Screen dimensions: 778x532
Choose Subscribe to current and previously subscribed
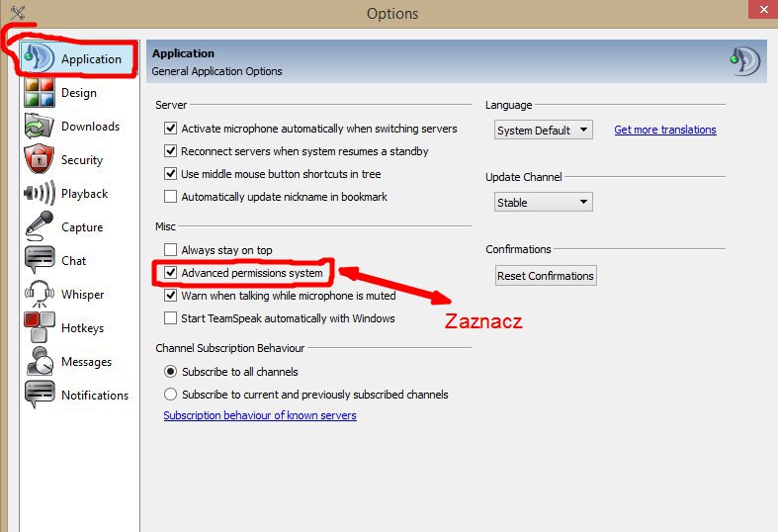pyautogui.click(x=170, y=394)
